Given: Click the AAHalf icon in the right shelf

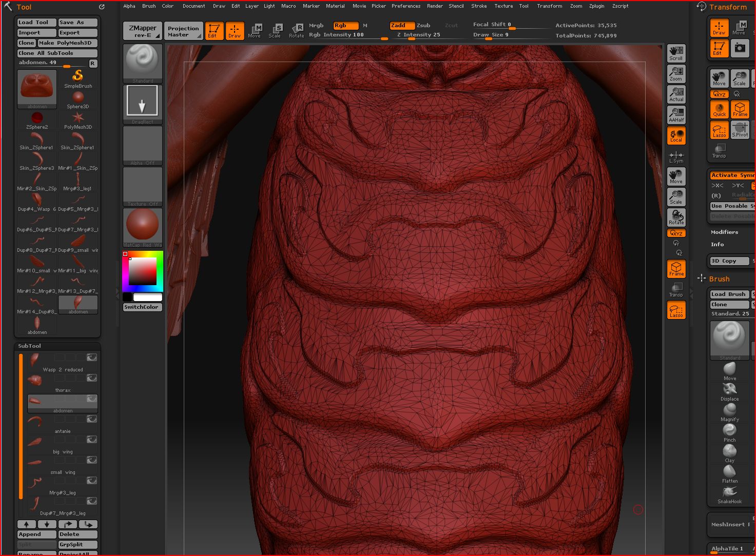Looking at the screenshot, I should 676,114.
